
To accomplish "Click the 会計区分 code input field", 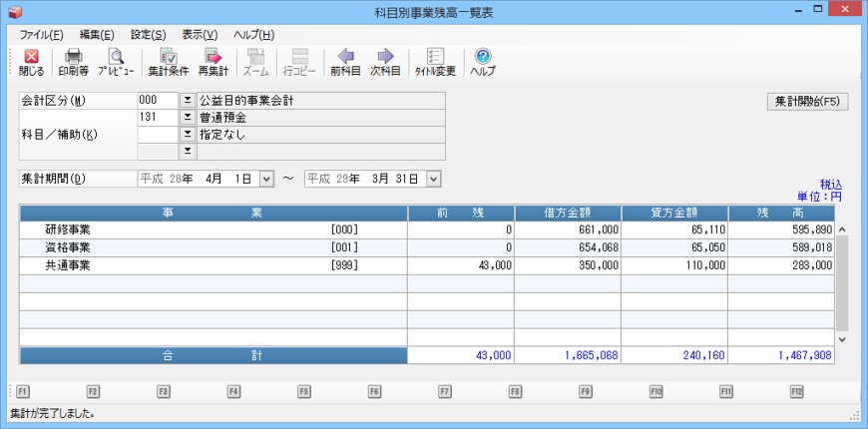I will [x=157, y=101].
